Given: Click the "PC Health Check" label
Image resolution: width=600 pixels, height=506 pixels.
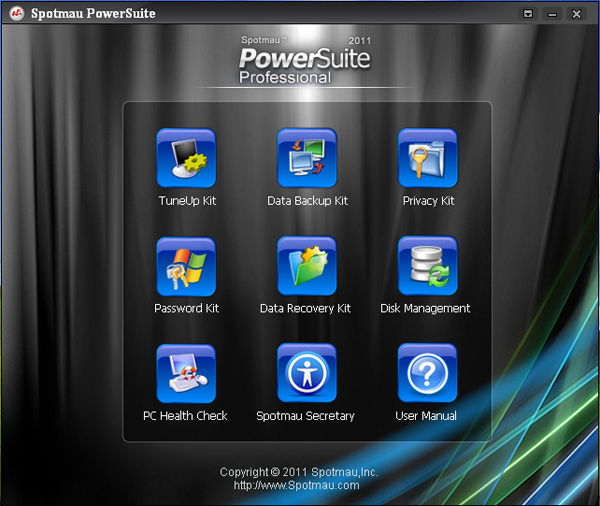Looking at the screenshot, I should 185,416.
